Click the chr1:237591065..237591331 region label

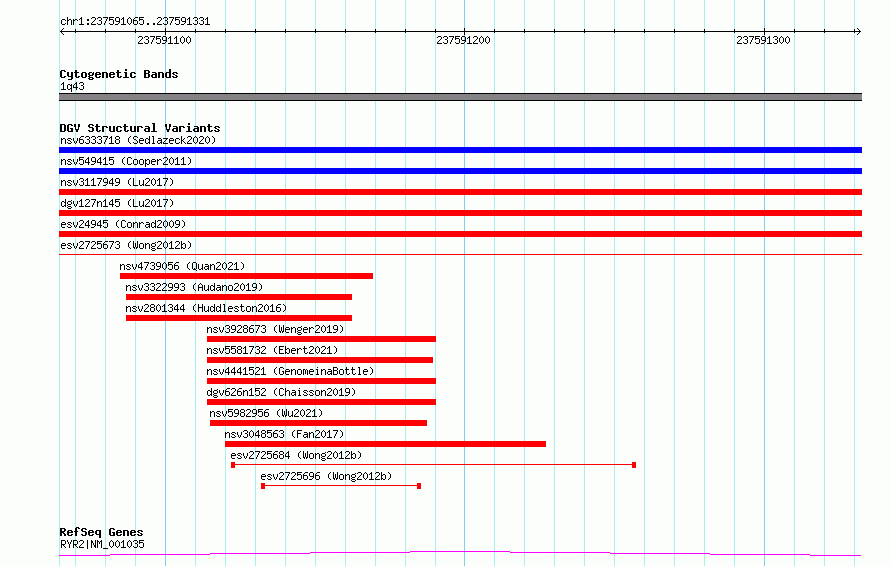tap(135, 22)
